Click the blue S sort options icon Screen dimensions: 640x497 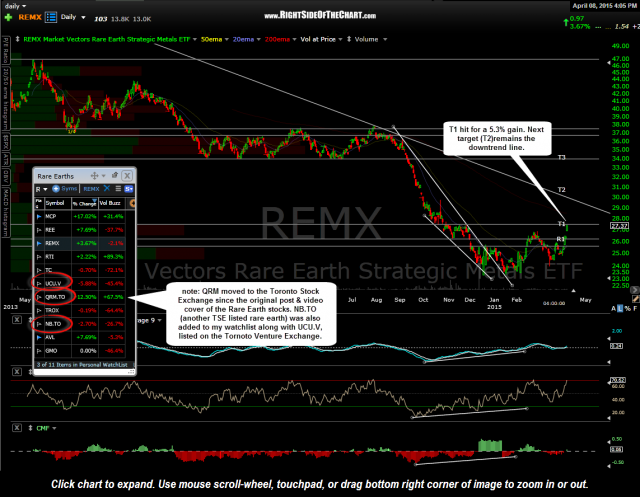(129, 189)
